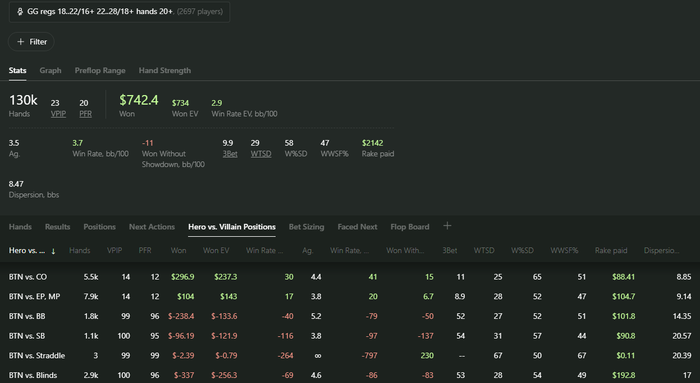Open the GG regs player selector
This screenshot has width=700, height=383.
[x=119, y=12]
